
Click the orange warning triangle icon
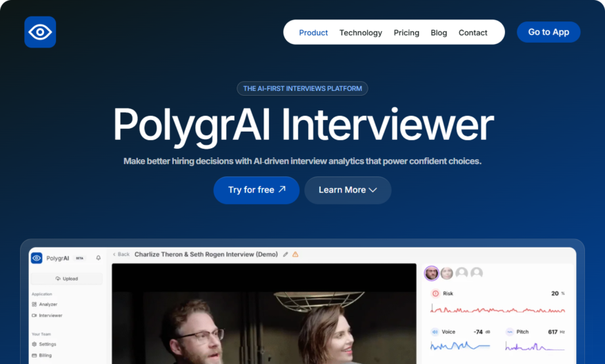295,254
